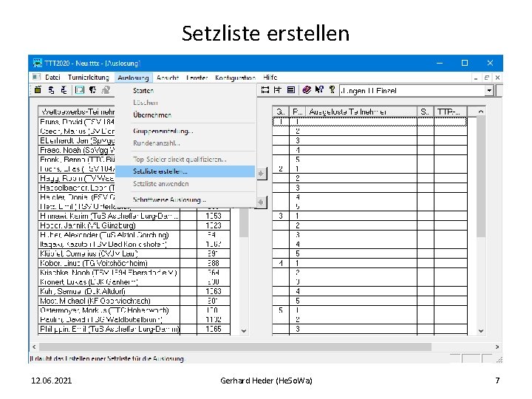Click the cyan framed window toolbar icon
This screenshot has width=532, height=399.
pos(79,90)
